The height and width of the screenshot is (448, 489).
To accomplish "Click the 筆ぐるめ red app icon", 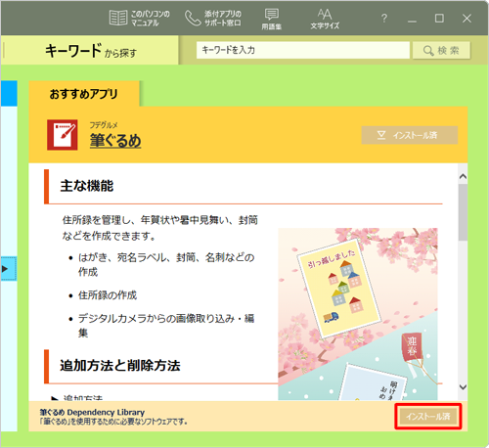I will tap(63, 135).
